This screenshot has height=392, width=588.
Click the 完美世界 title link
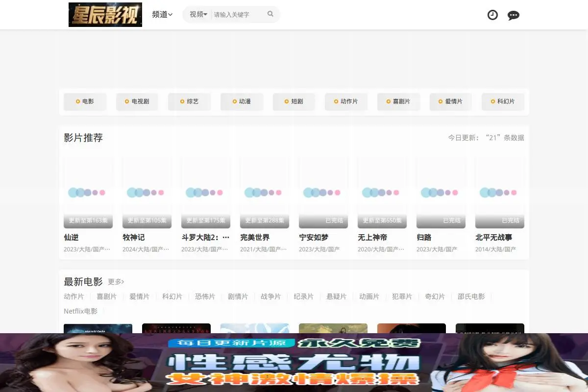click(x=255, y=238)
